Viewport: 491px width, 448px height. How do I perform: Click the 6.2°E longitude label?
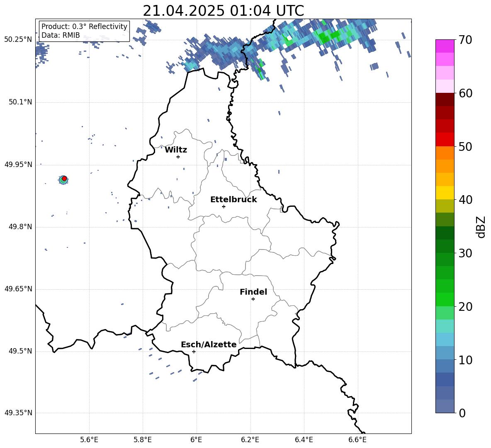click(x=250, y=440)
